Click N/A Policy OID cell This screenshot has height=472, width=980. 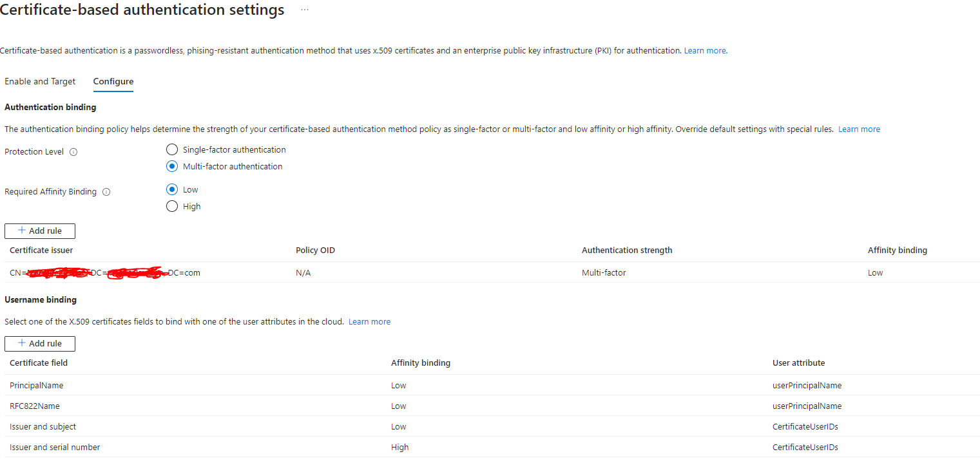tap(303, 272)
